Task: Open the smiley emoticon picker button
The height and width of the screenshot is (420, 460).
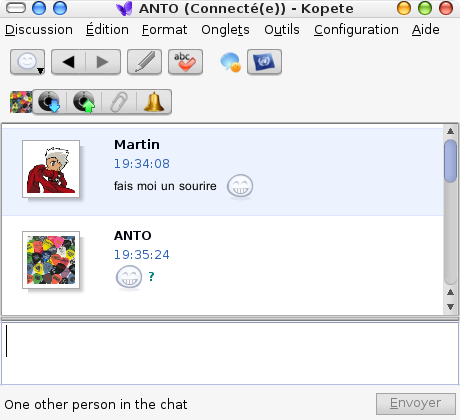Action: [27, 62]
